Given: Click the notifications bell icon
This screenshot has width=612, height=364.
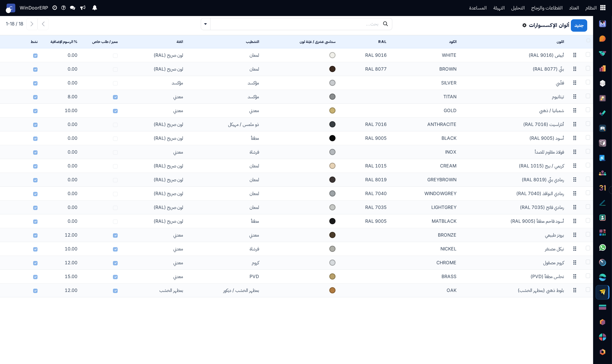Looking at the screenshot, I should pyautogui.click(x=95, y=8).
